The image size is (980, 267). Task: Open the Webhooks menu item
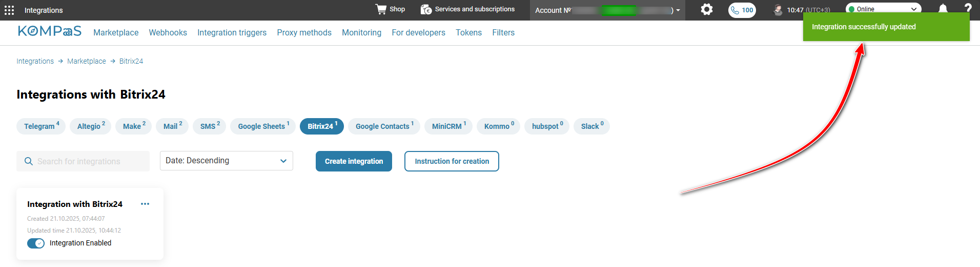click(168, 32)
